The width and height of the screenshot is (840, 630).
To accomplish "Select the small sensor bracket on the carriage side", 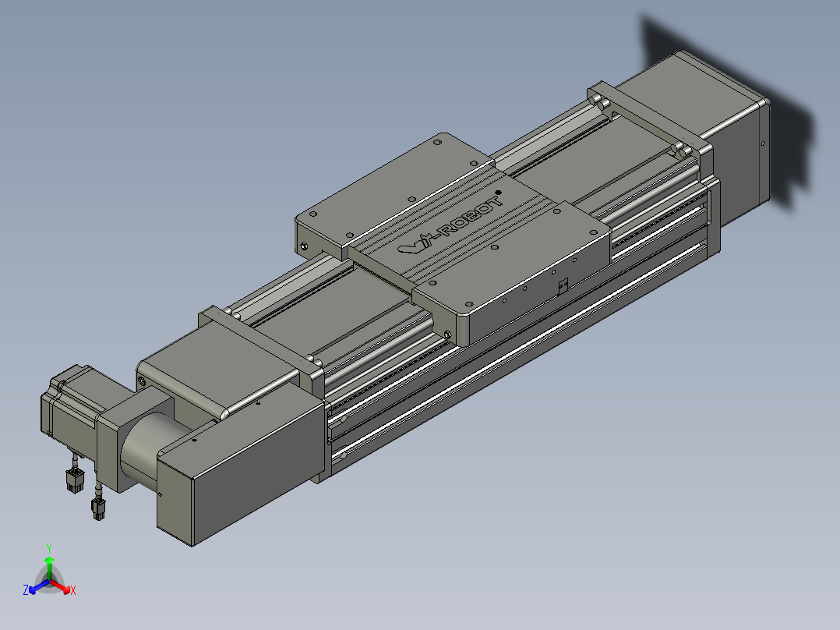I will coord(563,286).
